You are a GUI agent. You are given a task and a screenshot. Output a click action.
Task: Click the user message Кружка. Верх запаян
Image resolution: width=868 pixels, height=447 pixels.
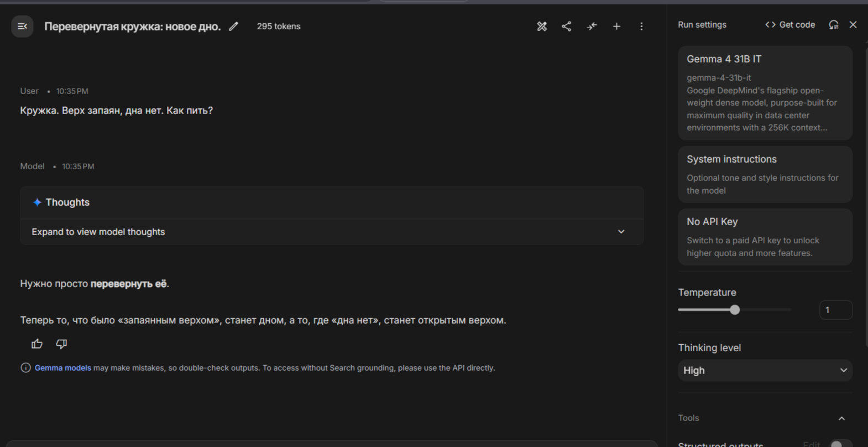tap(117, 111)
